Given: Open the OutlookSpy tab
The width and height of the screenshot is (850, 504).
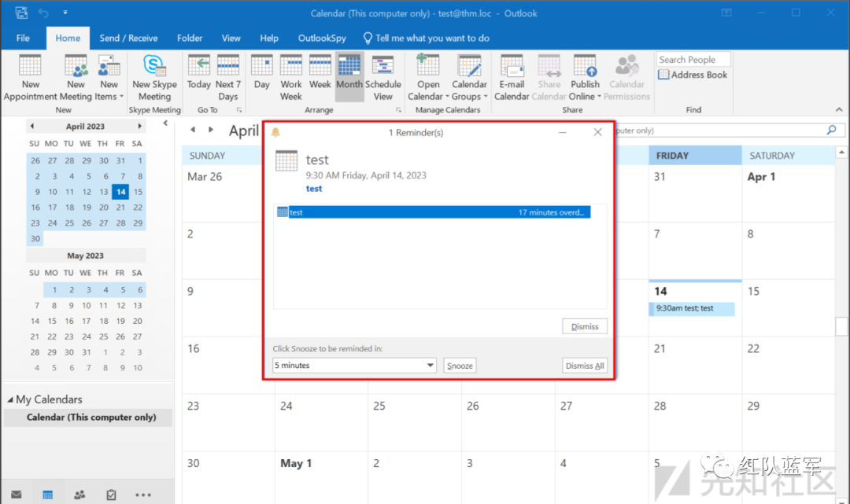Looking at the screenshot, I should click(x=322, y=38).
